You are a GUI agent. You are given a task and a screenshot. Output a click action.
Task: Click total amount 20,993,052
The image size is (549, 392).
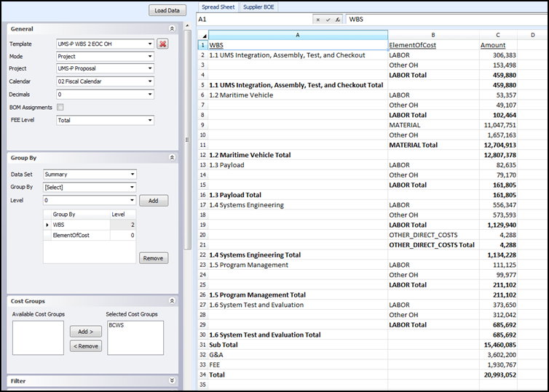click(x=498, y=375)
